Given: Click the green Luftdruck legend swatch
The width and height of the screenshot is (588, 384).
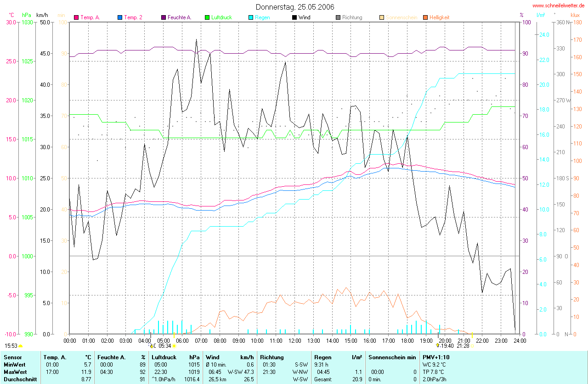Looking at the screenshot, I should point(207,17).
